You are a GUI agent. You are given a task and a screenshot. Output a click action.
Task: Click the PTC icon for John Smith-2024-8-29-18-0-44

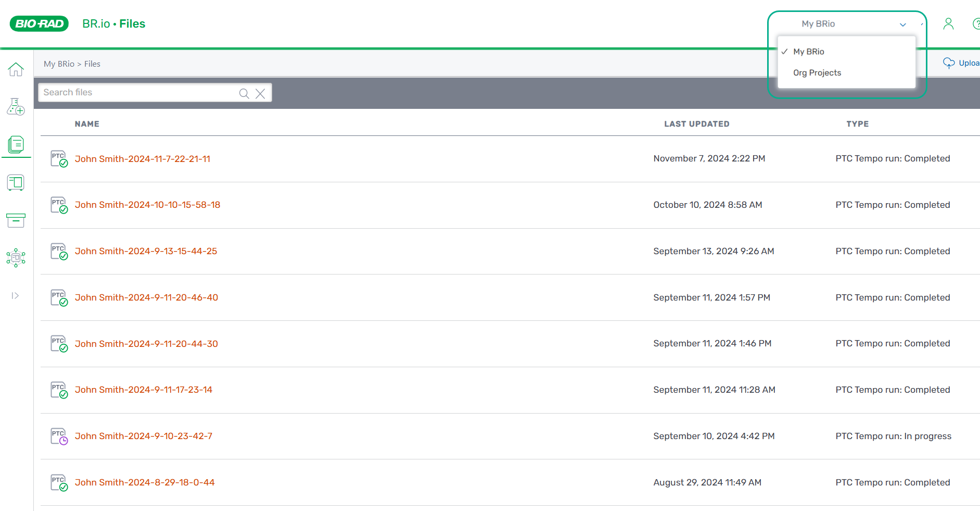pyautogui.click(x=59, y=482)
